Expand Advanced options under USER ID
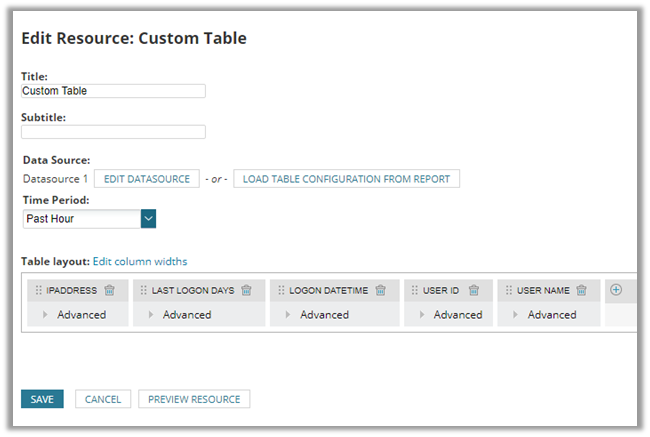Screen dimensions: 650x437 click(x=457, y=314)
